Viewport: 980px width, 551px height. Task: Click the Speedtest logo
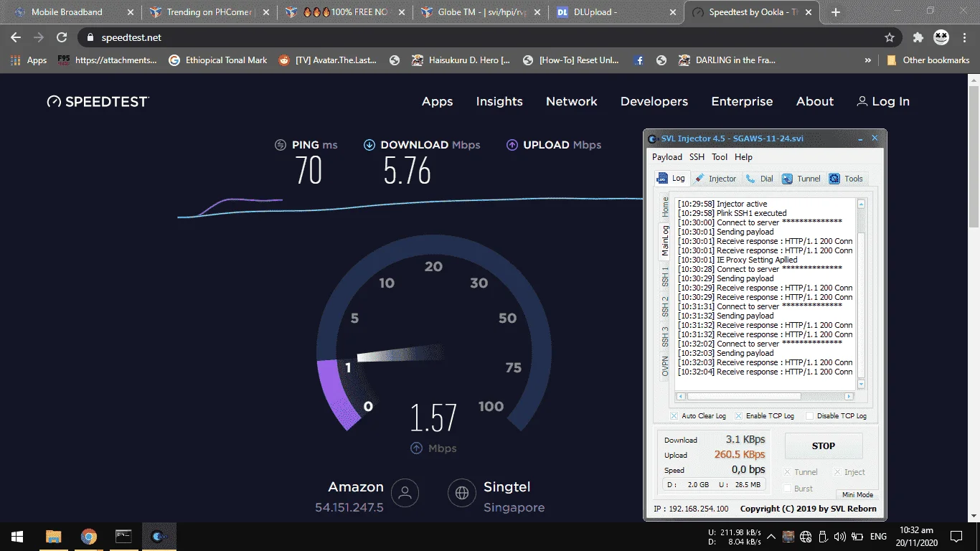coord(98,101)
